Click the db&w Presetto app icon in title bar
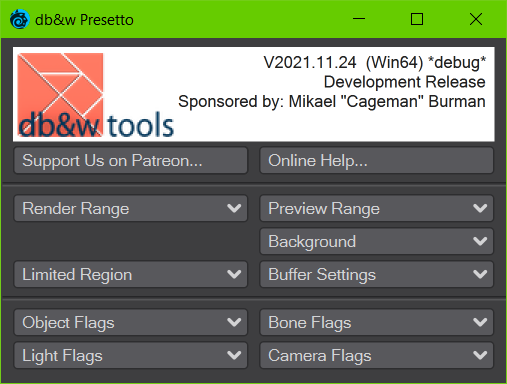The height and width of the screenshot is (384, 507). pos(19,19)
